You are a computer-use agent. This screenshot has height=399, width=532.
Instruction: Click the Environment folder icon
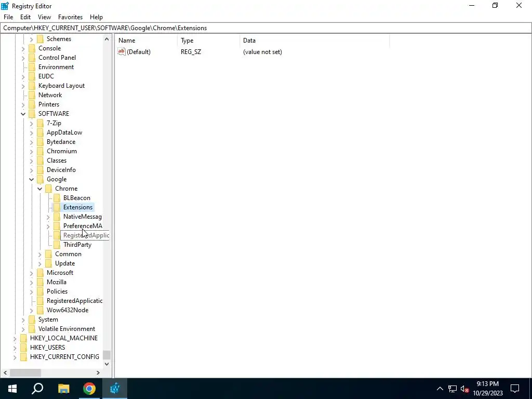(x=32, y=67)
